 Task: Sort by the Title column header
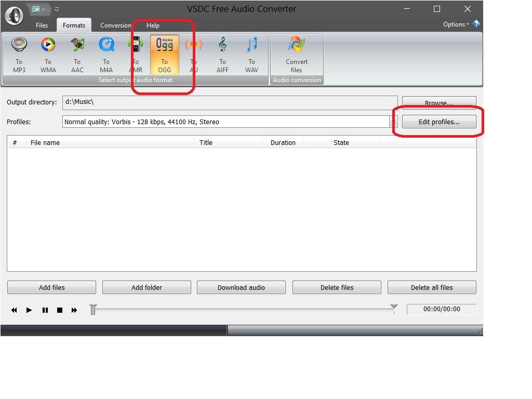229,142
